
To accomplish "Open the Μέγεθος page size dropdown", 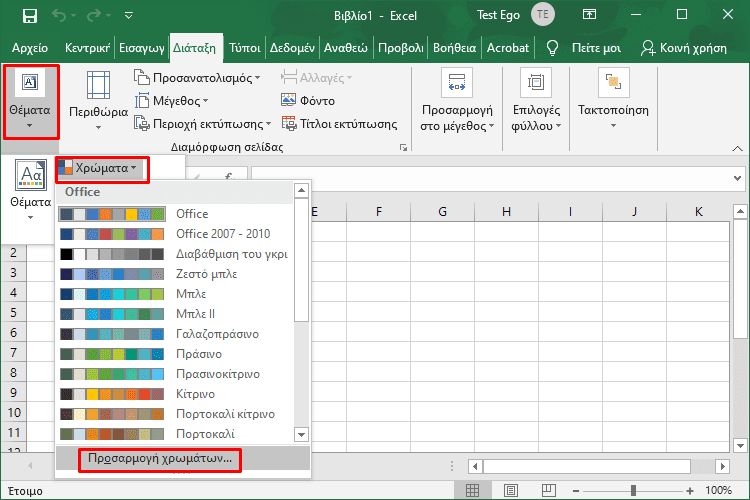I will [x=171, y=101].
